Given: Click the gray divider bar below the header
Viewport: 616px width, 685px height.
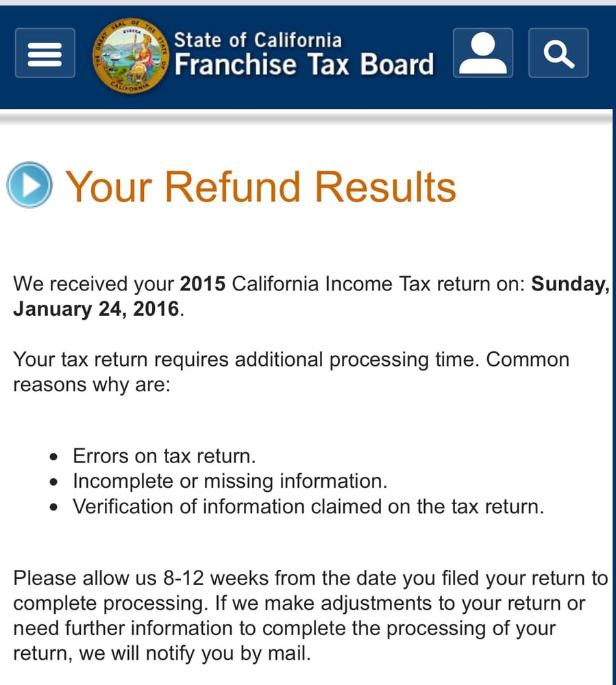Looking at the screenshot, I should pyautogui.click(x=306, y=116).
